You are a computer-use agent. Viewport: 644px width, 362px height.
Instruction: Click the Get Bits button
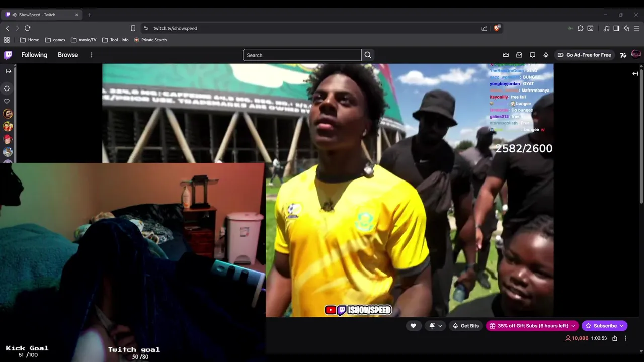click(x=465, y=326)
